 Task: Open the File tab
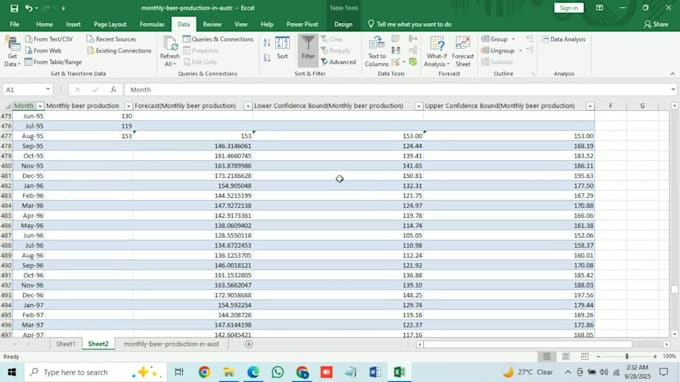(14, 24)
